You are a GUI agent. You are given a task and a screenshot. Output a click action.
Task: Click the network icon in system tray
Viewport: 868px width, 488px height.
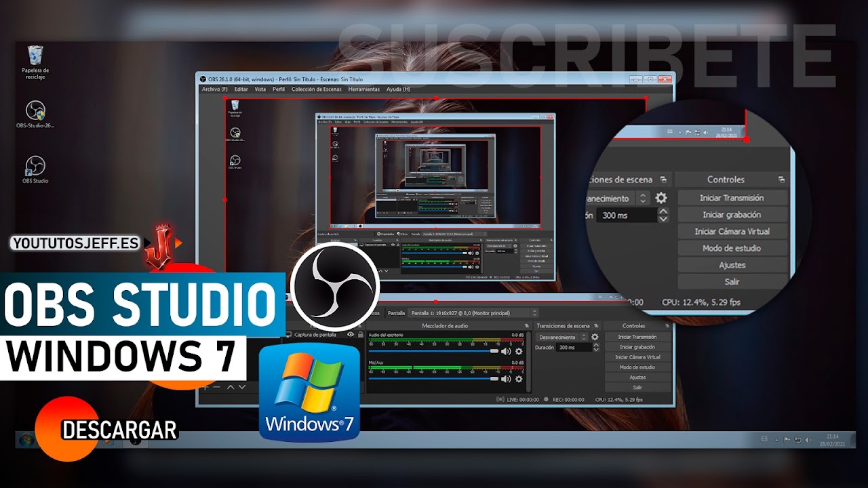(x=798, y=440)
